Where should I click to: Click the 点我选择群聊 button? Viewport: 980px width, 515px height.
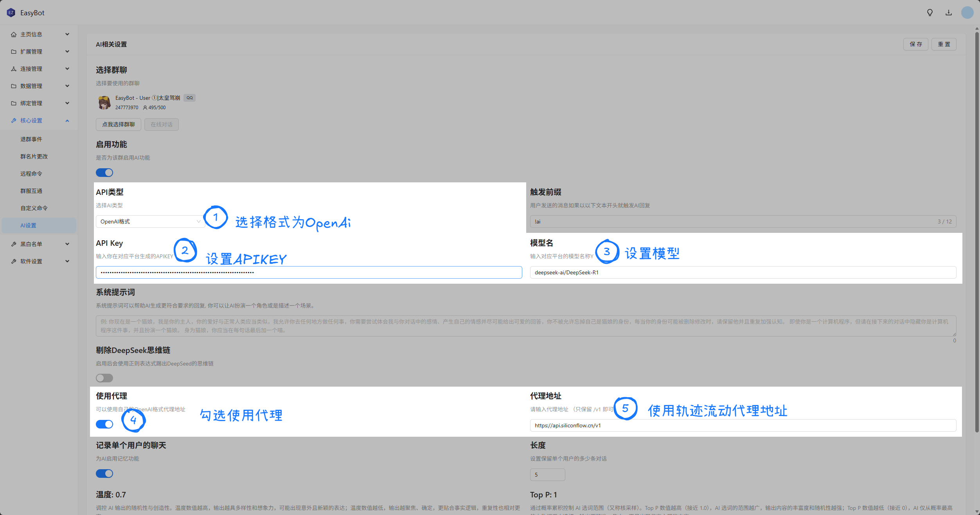click(x=118, y=124)
